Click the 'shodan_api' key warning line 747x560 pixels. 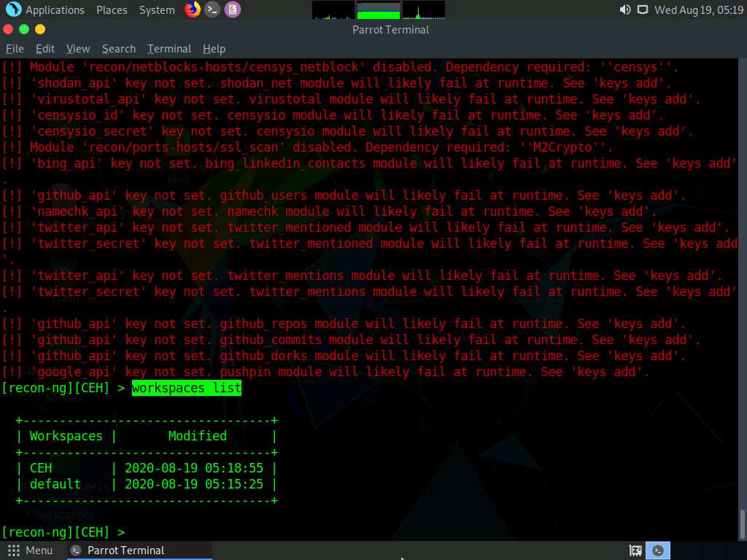336,83
